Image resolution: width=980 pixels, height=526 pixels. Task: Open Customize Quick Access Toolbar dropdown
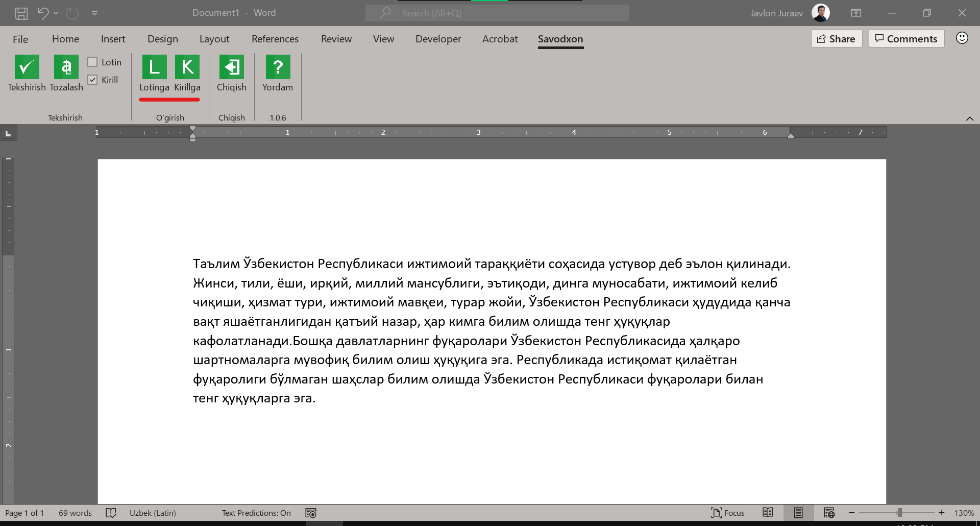(x=94, y=13)
